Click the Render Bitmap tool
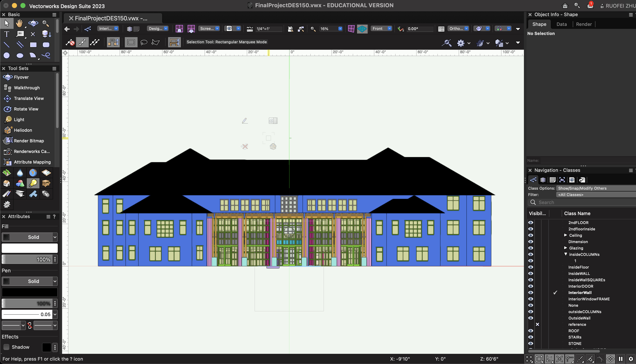 [29, 141]
